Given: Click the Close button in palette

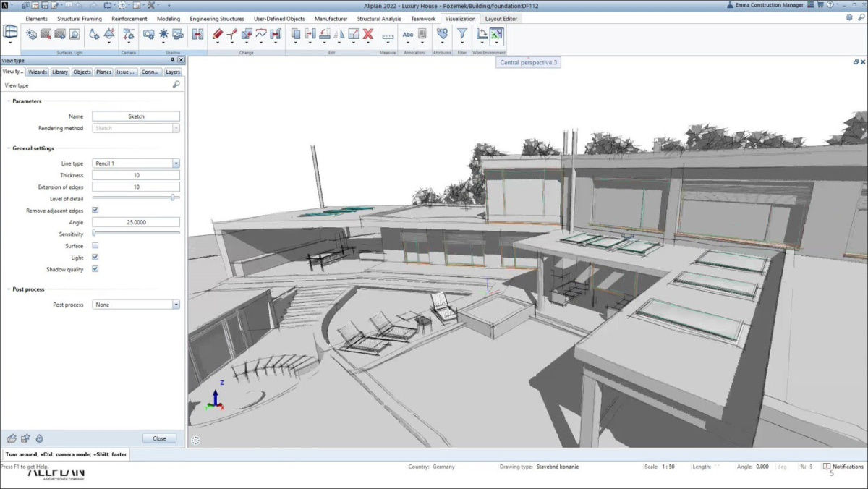Looking at the screenshot, I should point(159,438).
